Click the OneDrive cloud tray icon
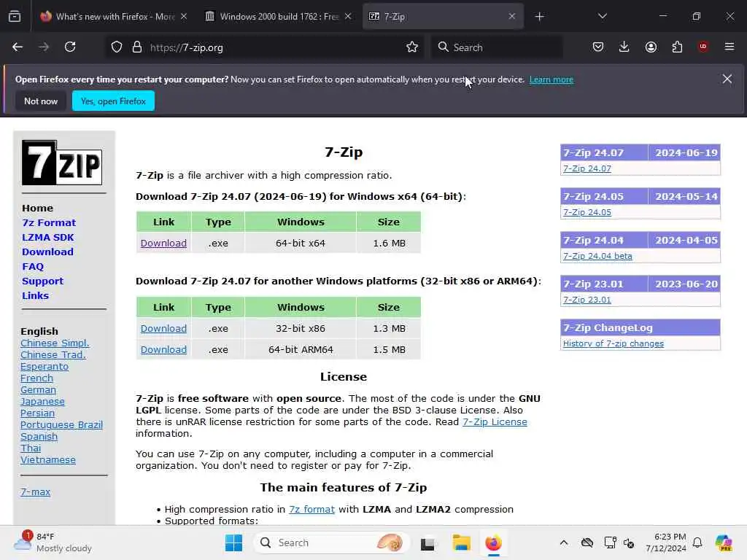Viewport: 747px width, 560px height. point(587,542)
